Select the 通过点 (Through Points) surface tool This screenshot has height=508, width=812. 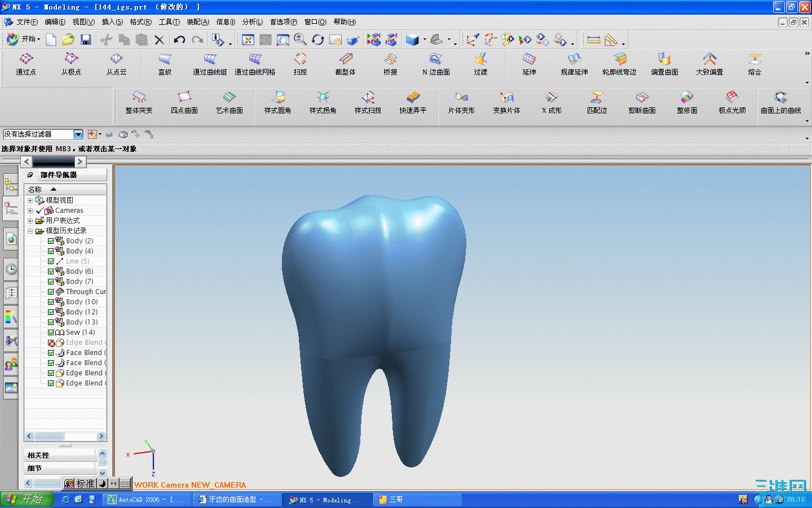click(26, 64)
